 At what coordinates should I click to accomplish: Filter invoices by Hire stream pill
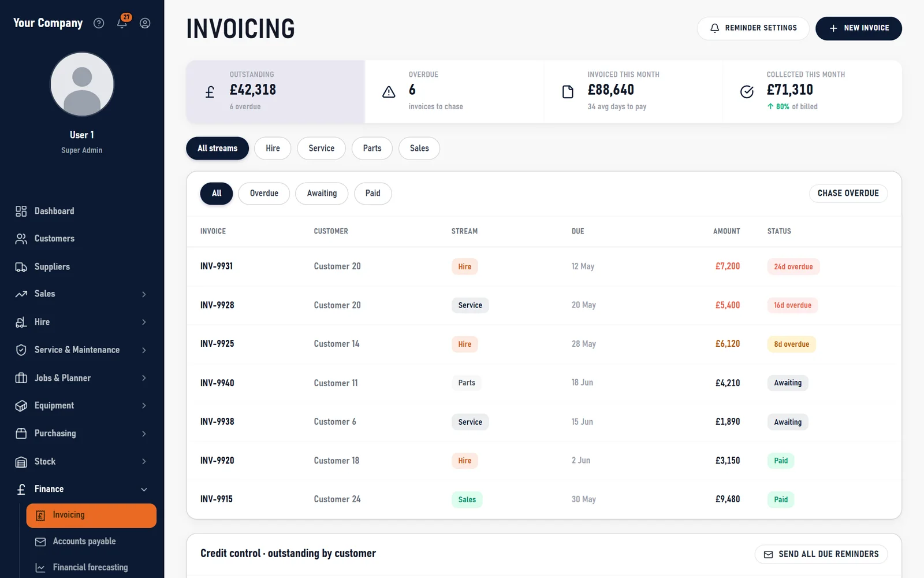click(x=273, y=149)
